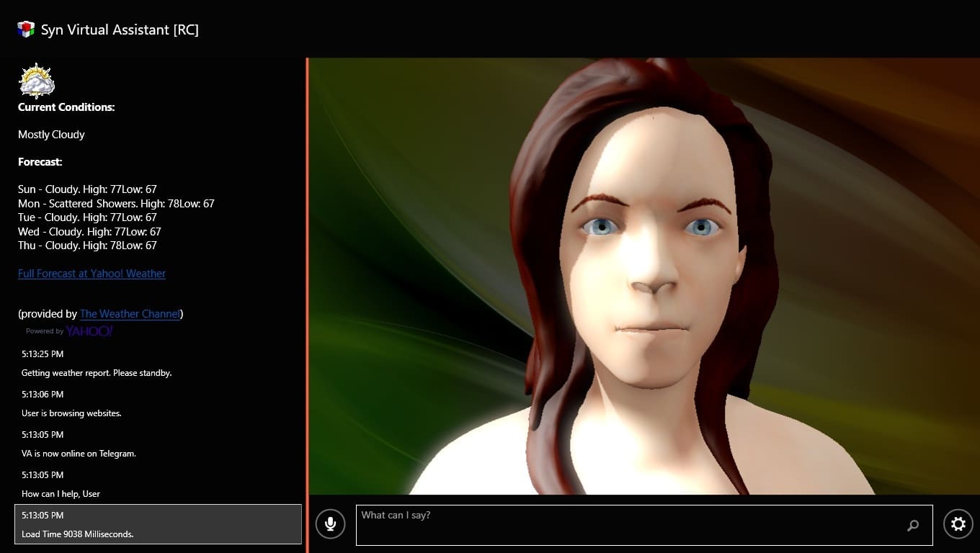The width and height of the screenshot is (980, 553).
Task: Open The Weather Channel link
Action: (130, 314)
